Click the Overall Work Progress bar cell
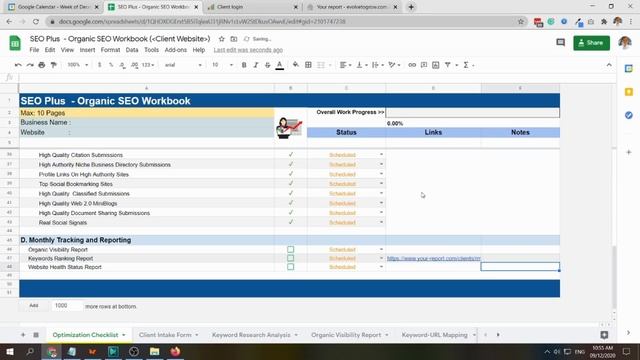640x360 pixels. [x=473, y=112]
